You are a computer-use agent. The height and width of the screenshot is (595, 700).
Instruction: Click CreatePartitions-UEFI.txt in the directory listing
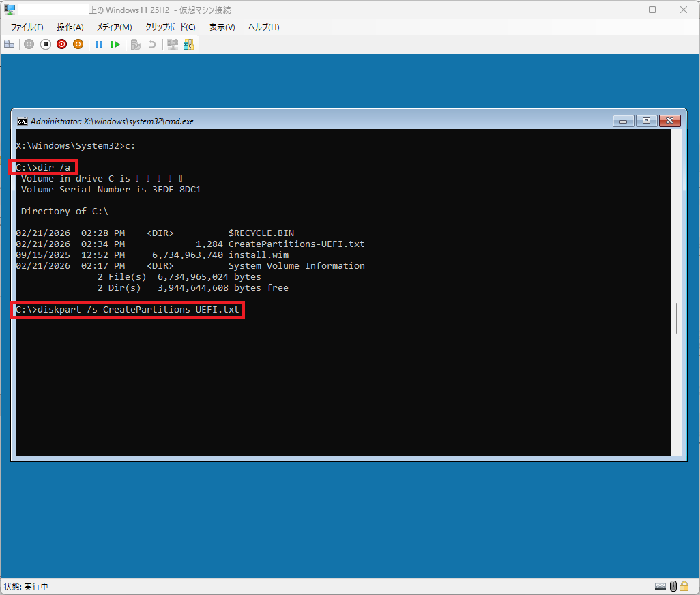tap(296, 244)
